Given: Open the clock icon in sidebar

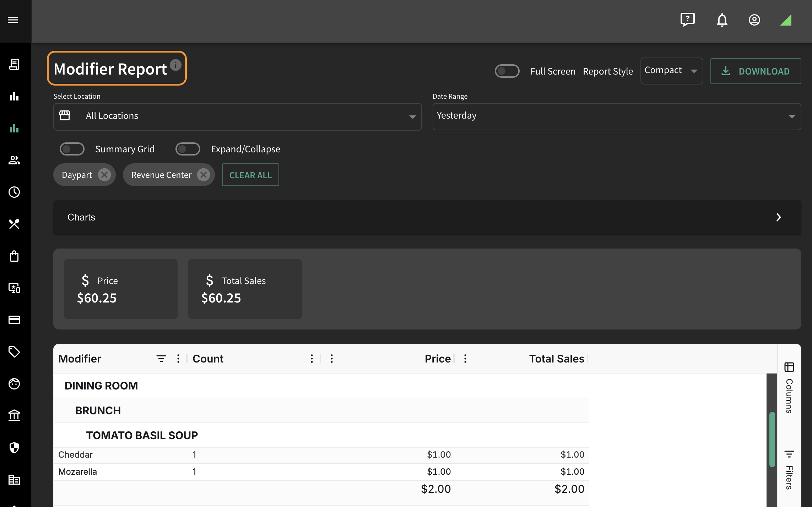Looking at the screenshot, I should pyautogui.click(x=14, y=192).
